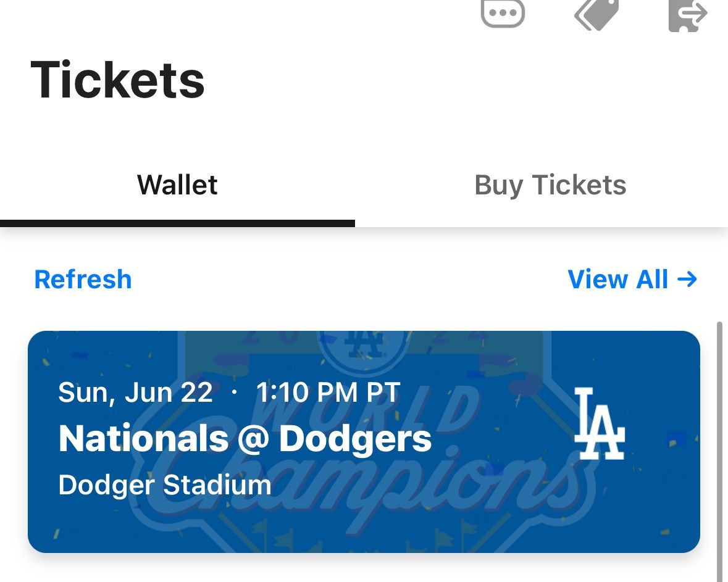Tap the 1:10 PM PT game time
Viewport: 728px width, 582px height.
point(328,393)
